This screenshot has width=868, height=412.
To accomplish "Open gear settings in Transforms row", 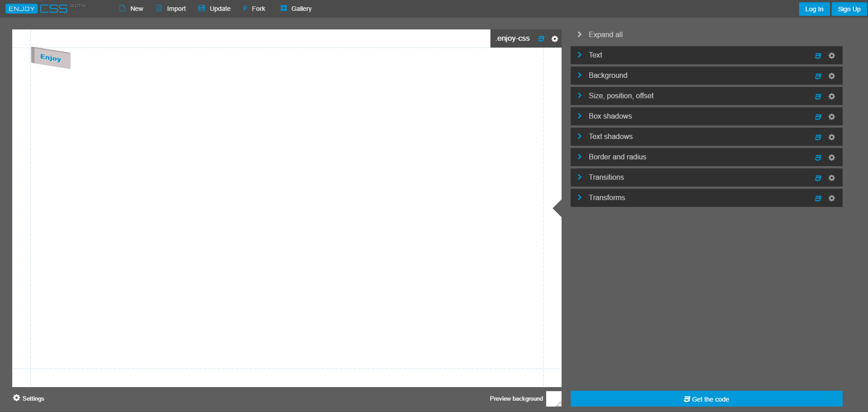I will click(832, 198).
